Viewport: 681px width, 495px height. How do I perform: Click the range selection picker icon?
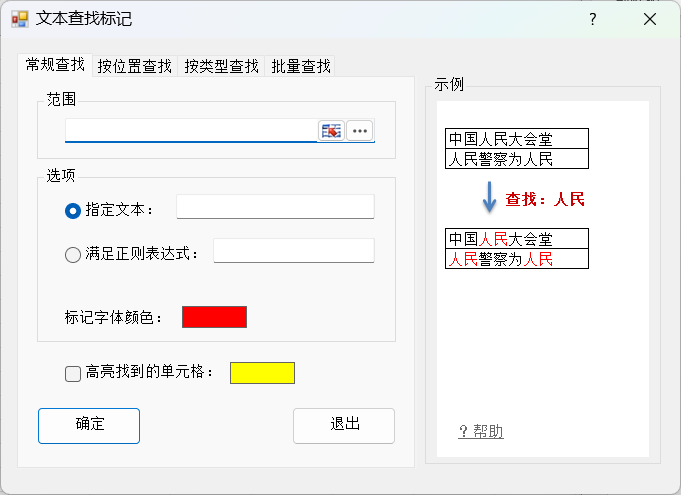tap(331, 131)
